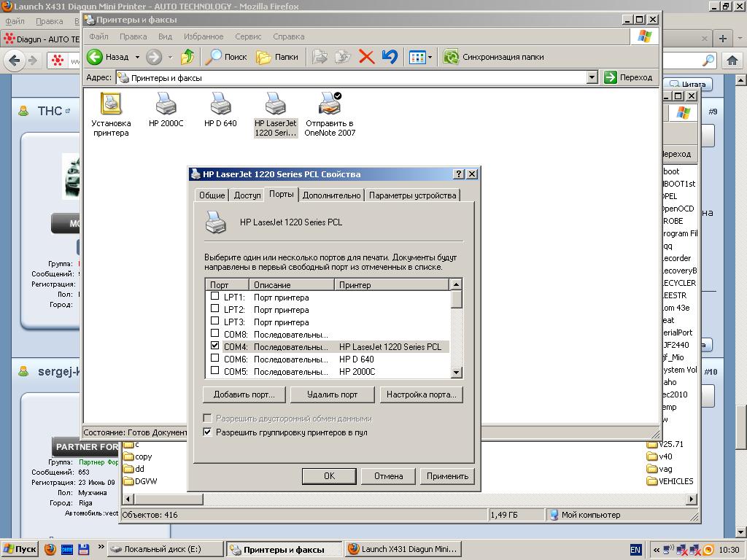The image size is (747, 560).
Task: Click the Configure Port (Настройка порта) button
Action: point(421,394)
